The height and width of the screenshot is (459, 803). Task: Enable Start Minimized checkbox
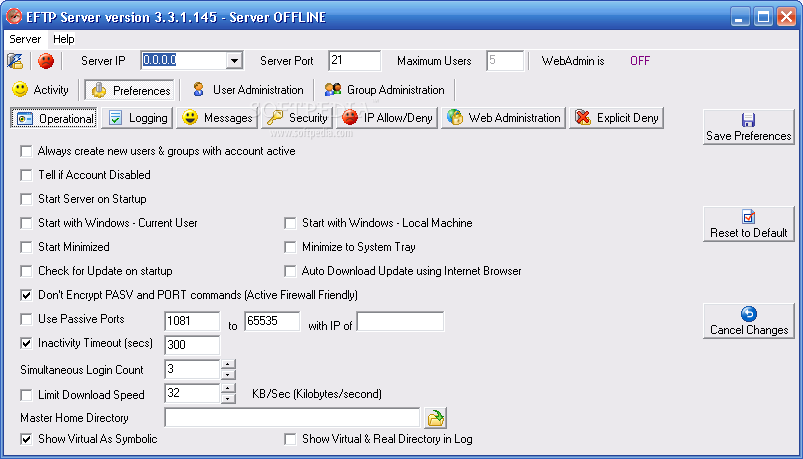tap(26, 247)
